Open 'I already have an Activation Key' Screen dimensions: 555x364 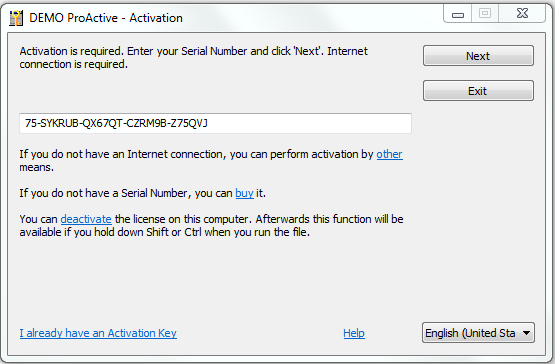click(98, 333)
